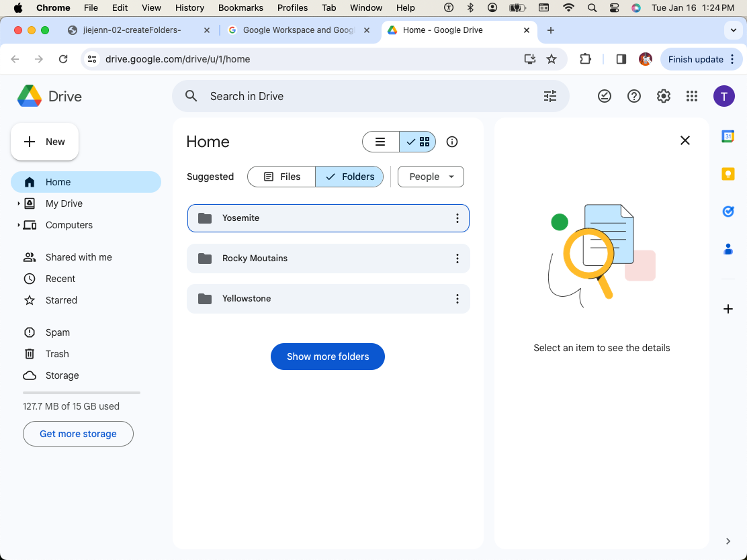The width and height of the screenshot is (747, 560).
Task: Click Get more storage button
Action: (78, 434)
